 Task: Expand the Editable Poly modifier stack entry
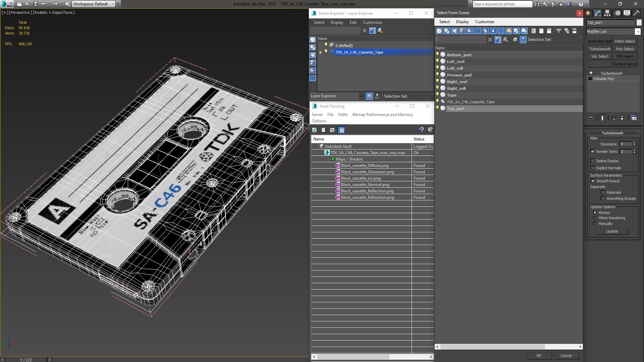[590, 79]
